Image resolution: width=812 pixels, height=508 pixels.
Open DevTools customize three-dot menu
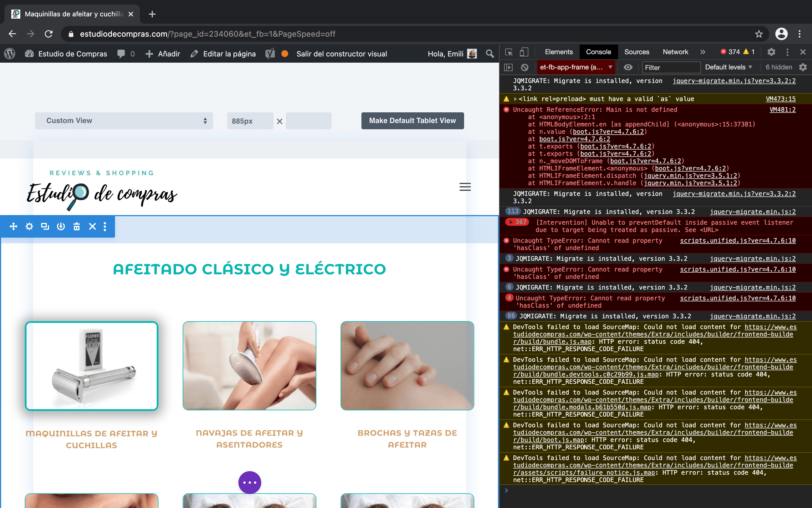pos(787,52)
